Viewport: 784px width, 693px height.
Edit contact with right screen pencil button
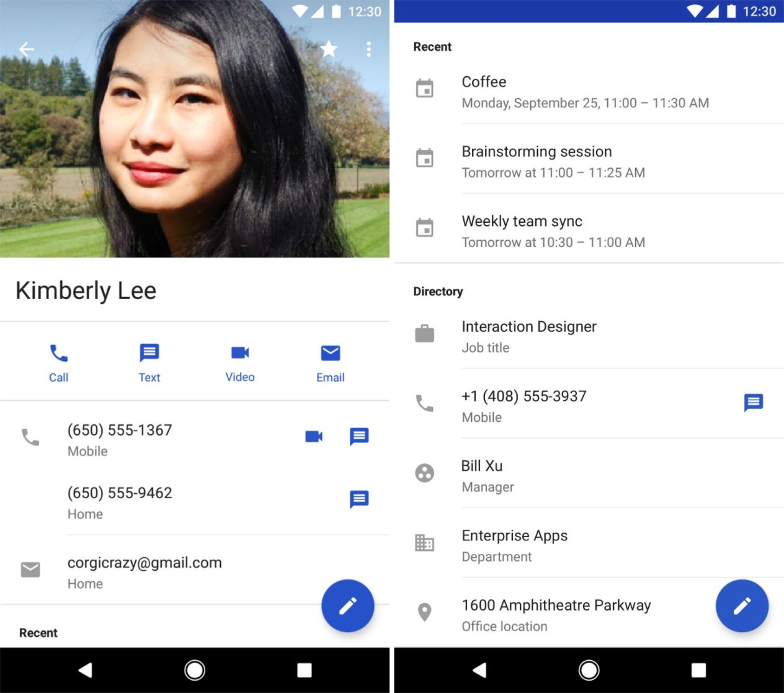click(742, 606)
